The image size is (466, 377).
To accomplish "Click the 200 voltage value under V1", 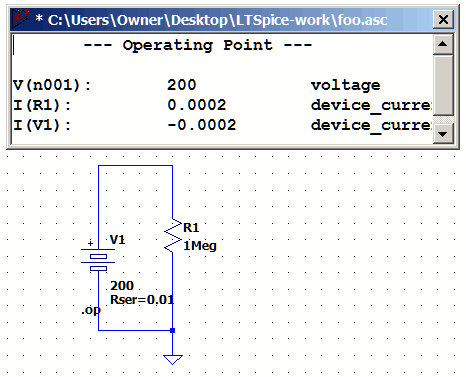I will tap(122, 286).
